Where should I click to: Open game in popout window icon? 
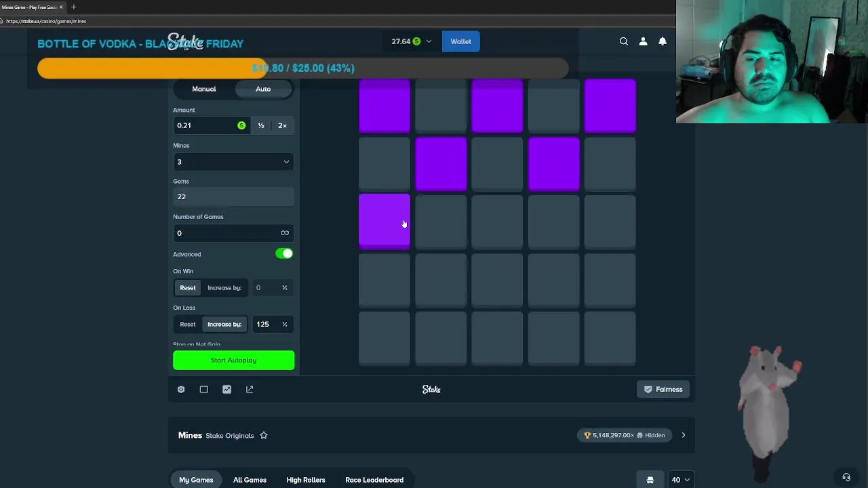[x=250, y=389]
